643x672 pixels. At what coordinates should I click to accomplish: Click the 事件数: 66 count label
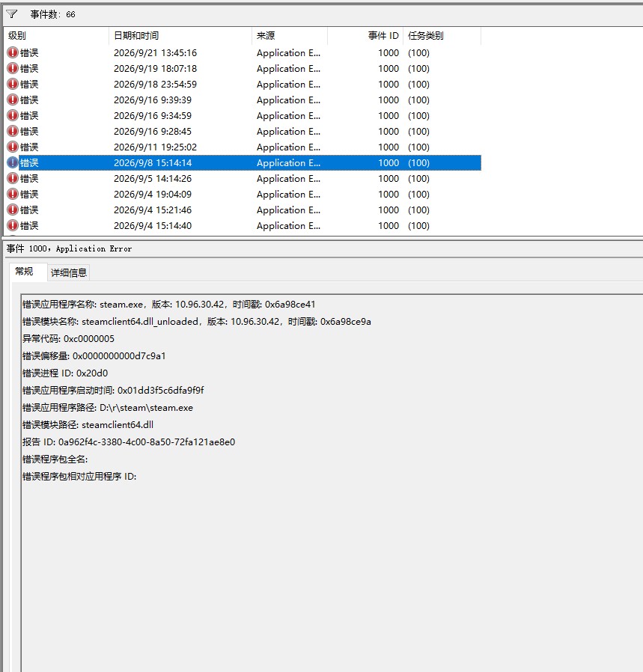tap(52, 14)
